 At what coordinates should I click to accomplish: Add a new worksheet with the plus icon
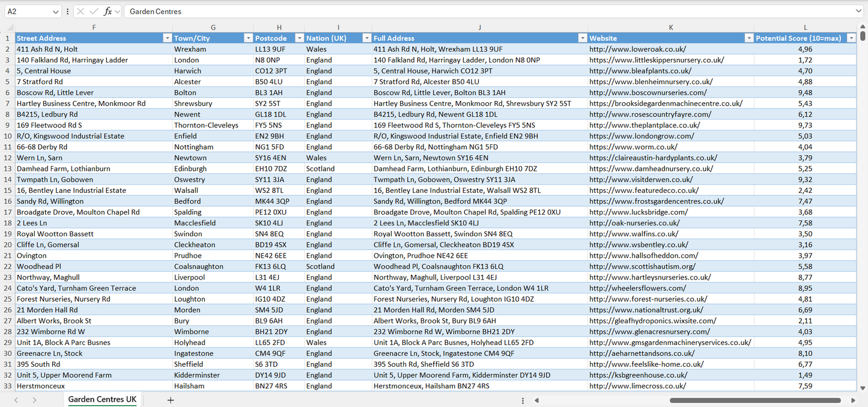tap(171, 399)
